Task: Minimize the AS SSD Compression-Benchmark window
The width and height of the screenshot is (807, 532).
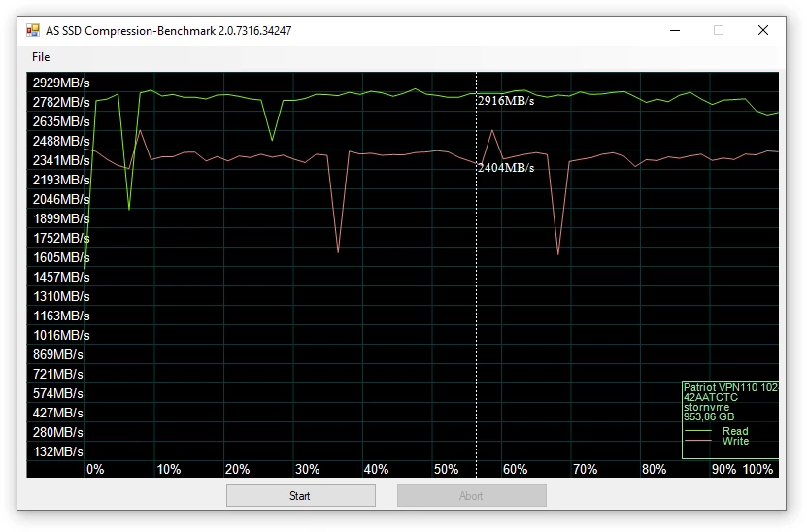Action: 675,30
